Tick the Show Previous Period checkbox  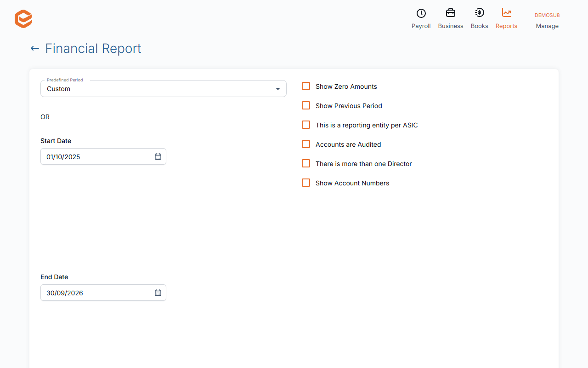[306, 105]
